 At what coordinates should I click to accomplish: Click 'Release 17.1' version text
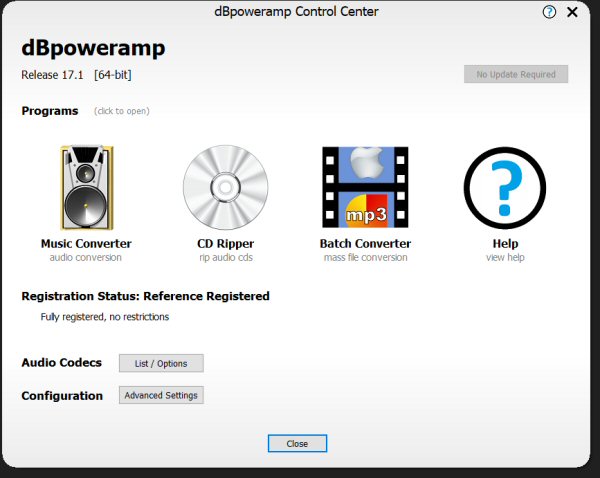52,75
